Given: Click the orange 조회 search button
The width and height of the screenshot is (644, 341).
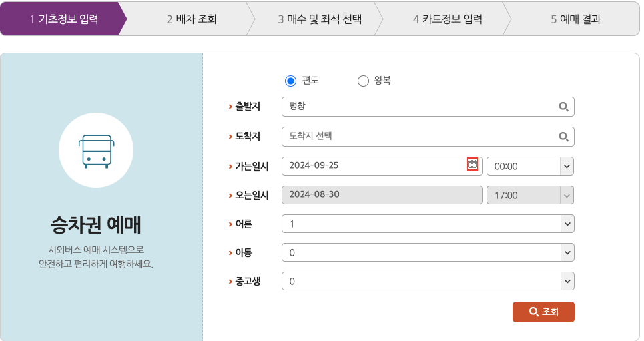Looking at the screenshot, I should (543, 312).
